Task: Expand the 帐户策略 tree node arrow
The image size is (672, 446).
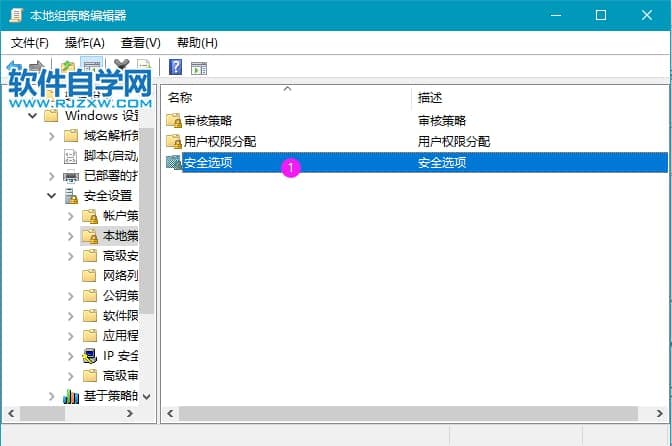Action: point(70,216)
